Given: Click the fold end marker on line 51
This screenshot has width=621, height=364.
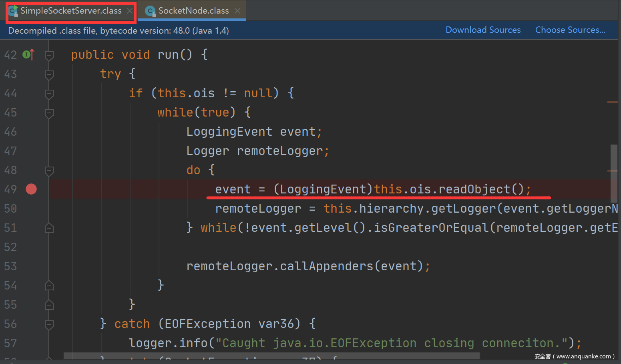Looking at the screenshot, I should (x=49, y=228).
